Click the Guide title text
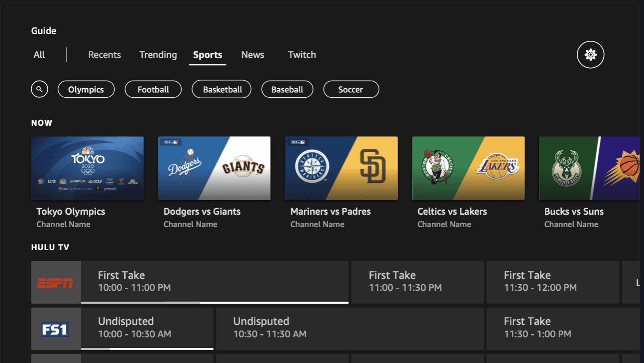Image resolution: width=644 pixels, height=363 pixels. click(x=44, y=31)
